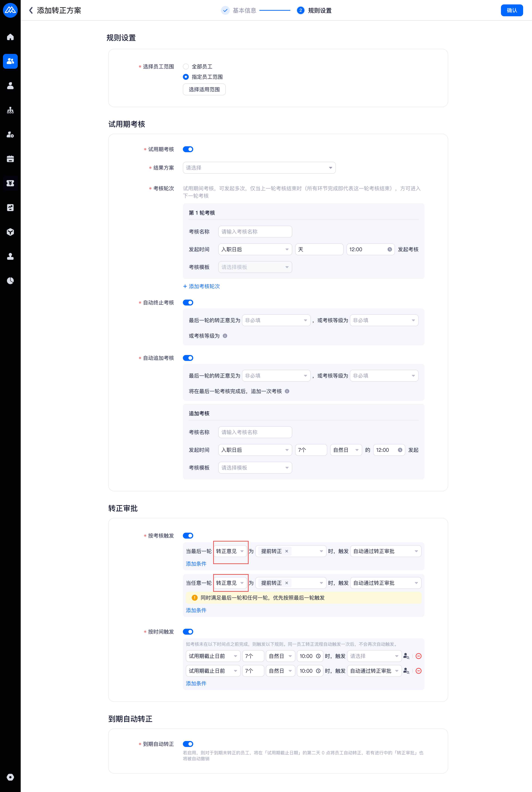The image size is (532, 792).
Task: Open the org chart icon in the sidebar
Action: [10, 110]
